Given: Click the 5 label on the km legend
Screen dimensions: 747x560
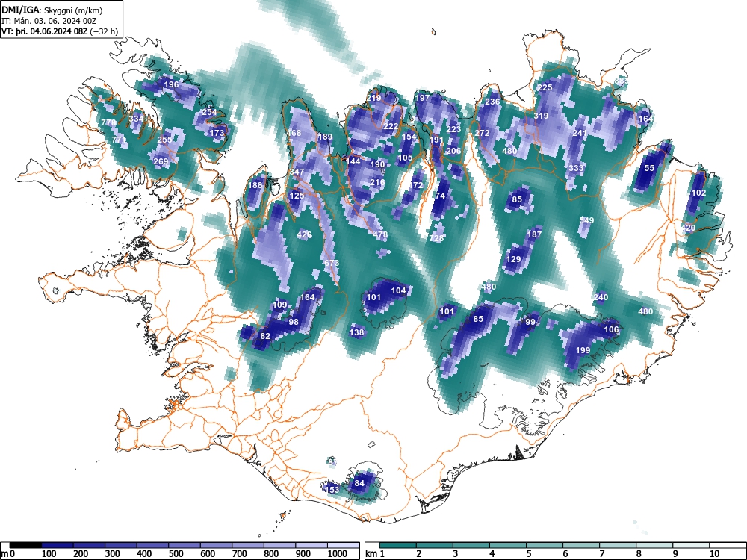Looking at the screenshot, I should 528,554.
